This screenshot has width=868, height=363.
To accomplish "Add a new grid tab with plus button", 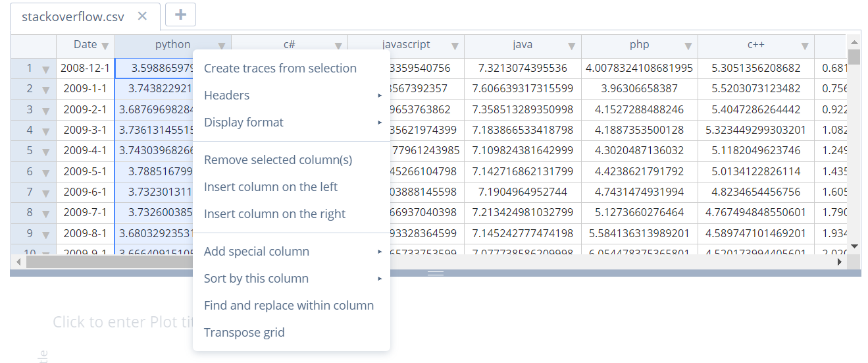I will point(180,14).
